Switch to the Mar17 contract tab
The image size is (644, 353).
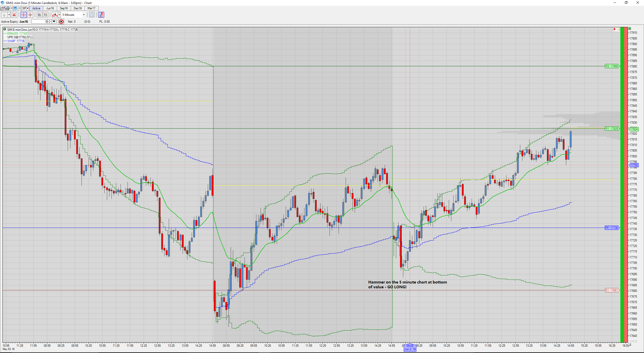pyautogui.click(x=92, y=8)
